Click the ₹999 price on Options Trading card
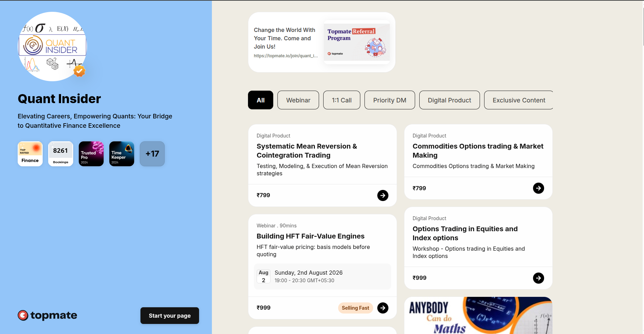 (420, 278)
